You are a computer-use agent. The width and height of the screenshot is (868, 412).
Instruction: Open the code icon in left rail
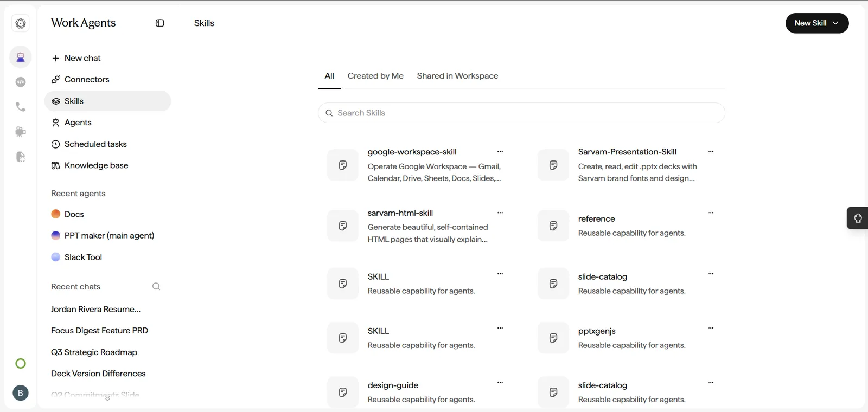pos(21,82)
